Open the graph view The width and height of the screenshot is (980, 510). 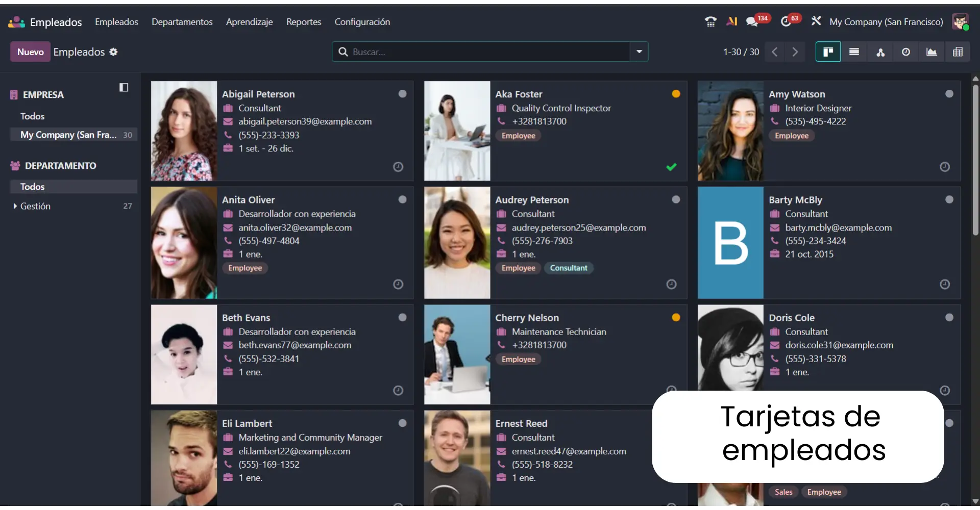(x=932, y=52)
